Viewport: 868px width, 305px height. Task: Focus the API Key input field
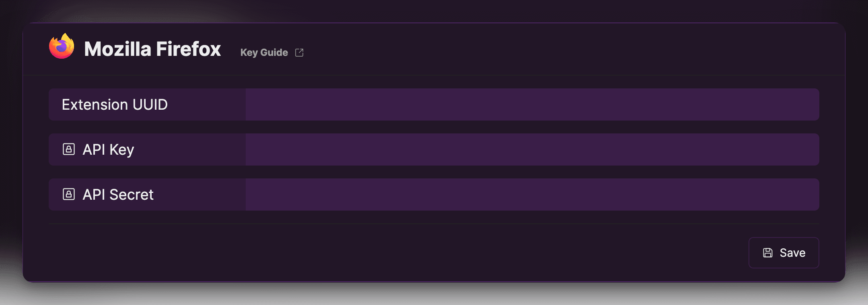pyautogui.click(x=532, y=149)
